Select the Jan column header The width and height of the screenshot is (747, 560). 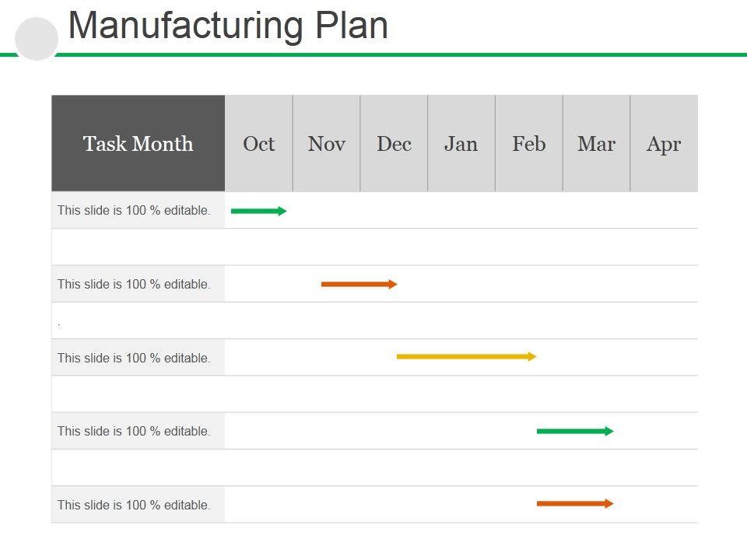tap(461, 144)
